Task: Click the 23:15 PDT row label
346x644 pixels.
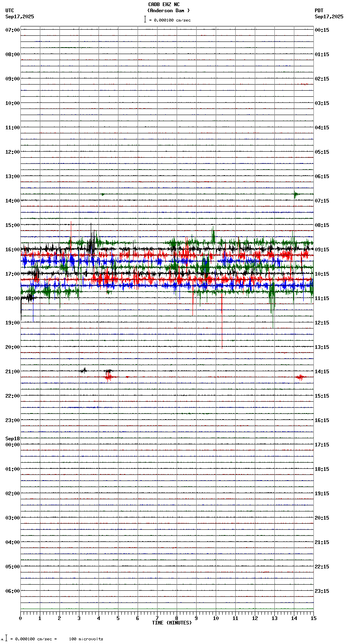Action: 322,591
